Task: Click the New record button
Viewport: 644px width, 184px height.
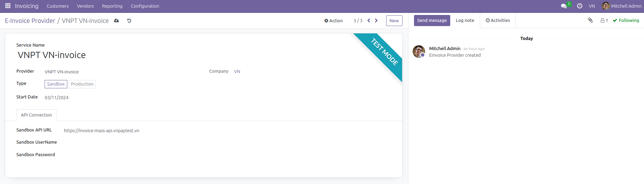Action: coord(394,21)
